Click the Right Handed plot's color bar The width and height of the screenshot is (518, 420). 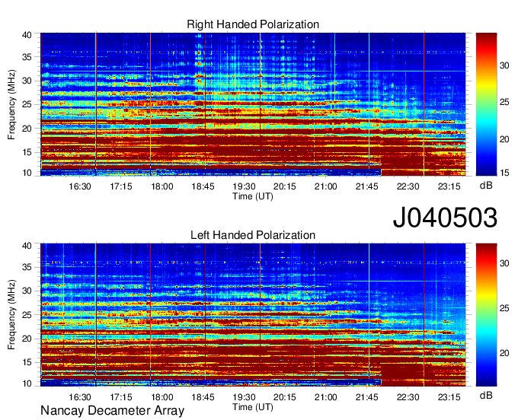coord(486,104)
